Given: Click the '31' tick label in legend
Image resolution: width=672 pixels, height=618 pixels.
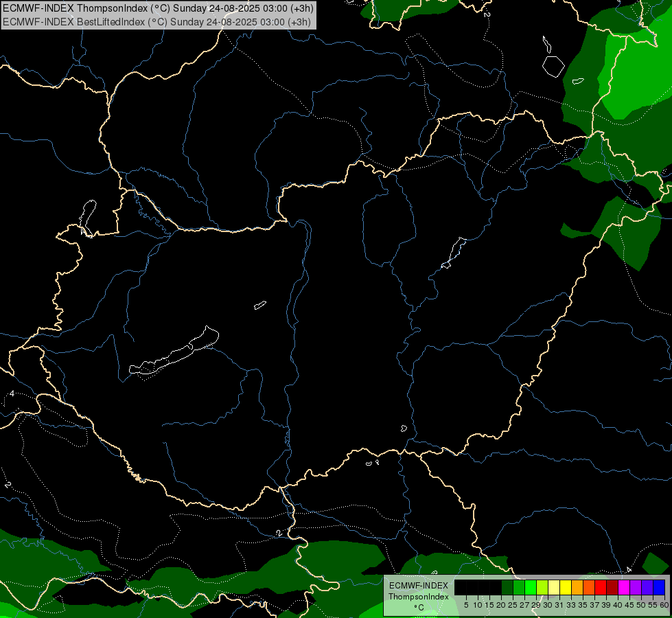Looking at the screenshot, I should pyautogui.click(x=559, y=605).
